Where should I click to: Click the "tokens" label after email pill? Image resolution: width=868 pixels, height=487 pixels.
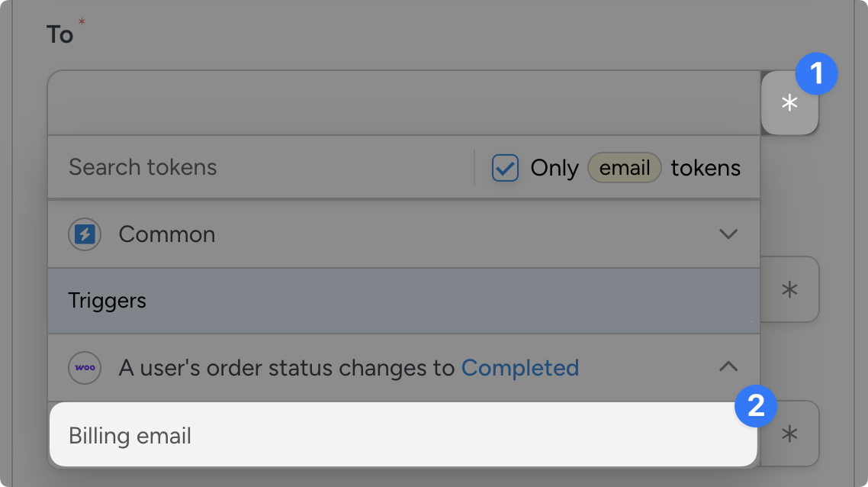point(706,168)
